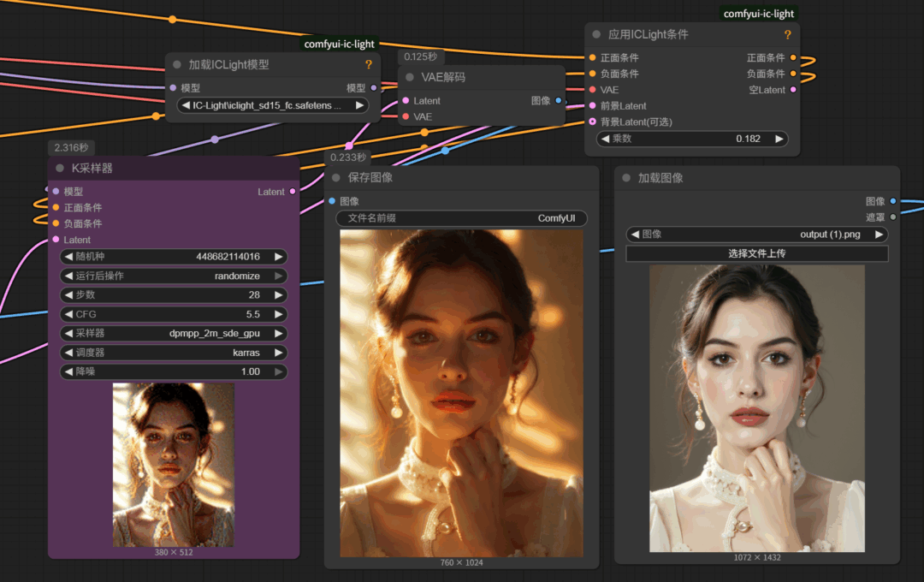Click the image preview in 加载图像 node
Image resolution: width=924 pixels, height=582 pixels.
point(757,408)
